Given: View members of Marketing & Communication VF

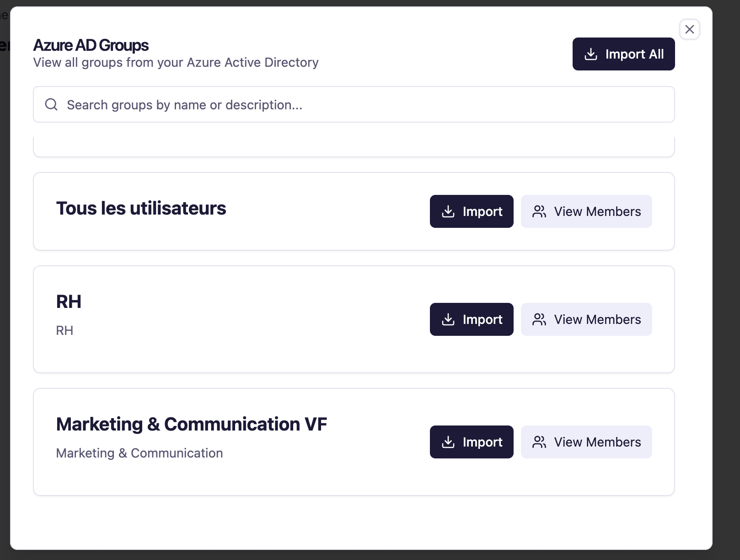Looking at the screenshot, I should pyautogui.click(x=586, y=442).
